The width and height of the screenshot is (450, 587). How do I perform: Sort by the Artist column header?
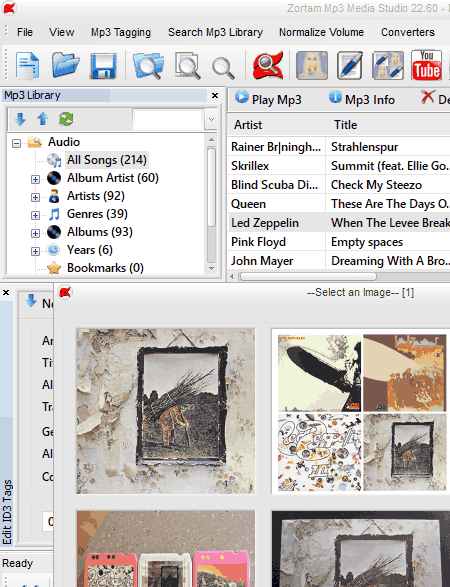277,125
